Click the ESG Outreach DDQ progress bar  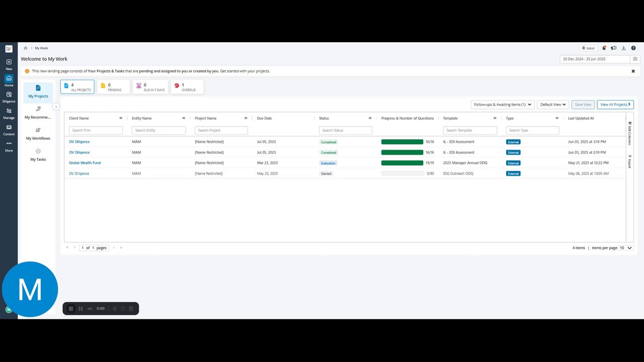pos(403,173)
